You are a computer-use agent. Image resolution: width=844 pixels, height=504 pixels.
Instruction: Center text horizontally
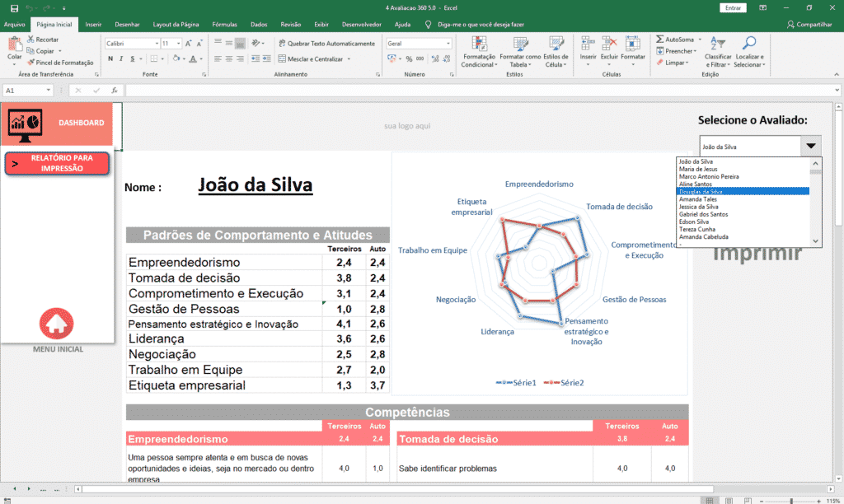229,58
